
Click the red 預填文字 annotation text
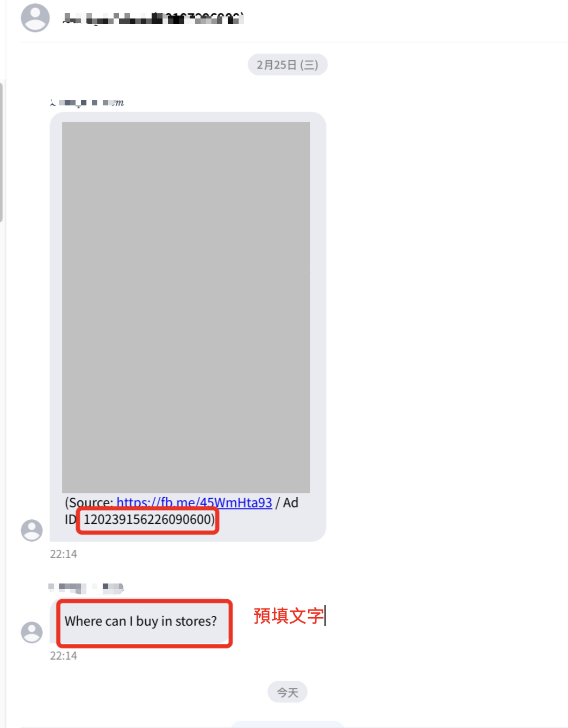[289, 616]
